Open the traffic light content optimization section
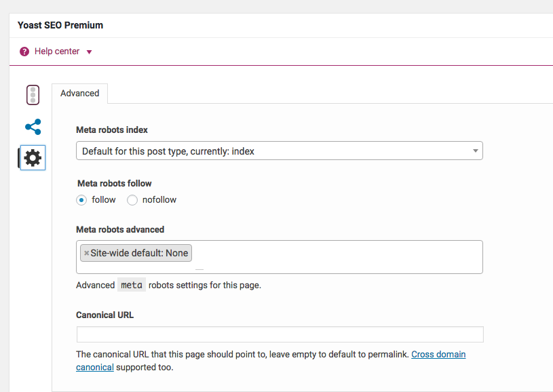 coord(33,95)
